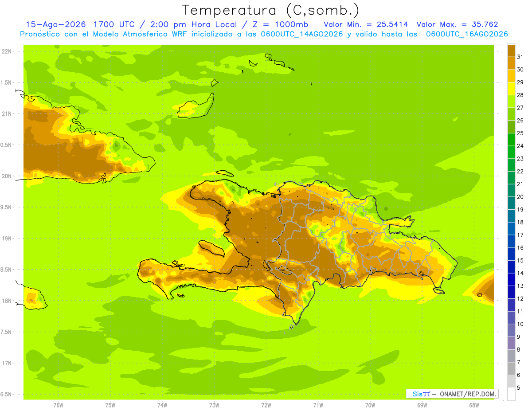Click "Valor Max. = 35.762" text
This screenshot has height=411, width=532.
tap(458, 24)
